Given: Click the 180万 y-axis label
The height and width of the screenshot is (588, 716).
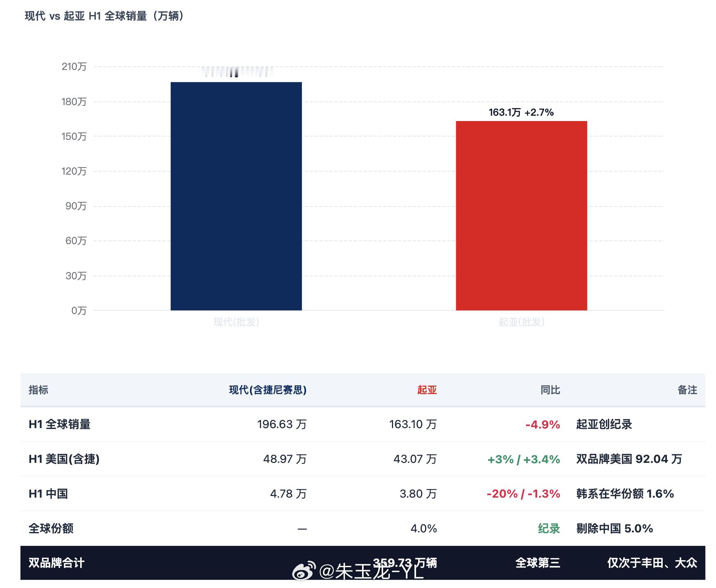Looking at the screenshot, I should (x=74, y=101).
